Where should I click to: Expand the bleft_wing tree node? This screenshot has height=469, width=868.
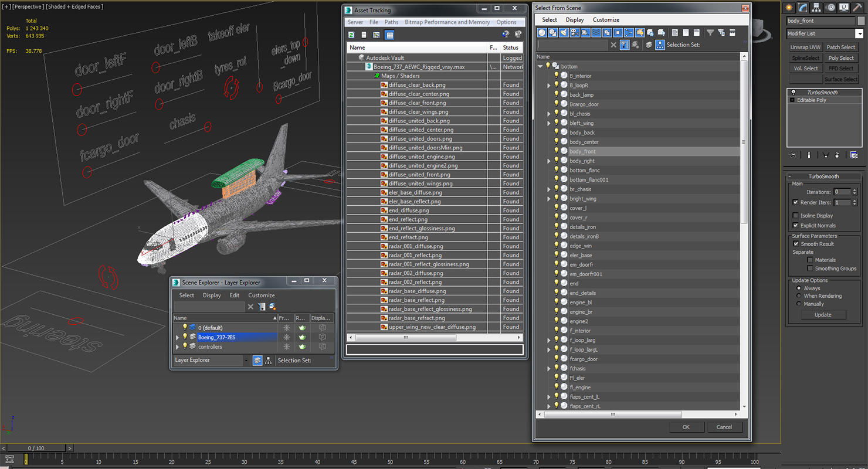[549, 123]
